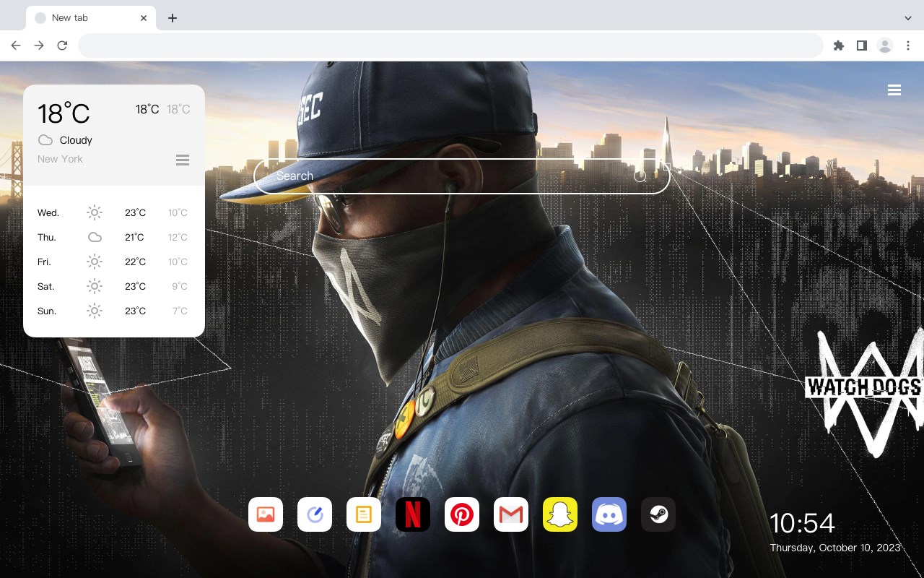Click Saturday's 9°C low temperature

point(180,286)
